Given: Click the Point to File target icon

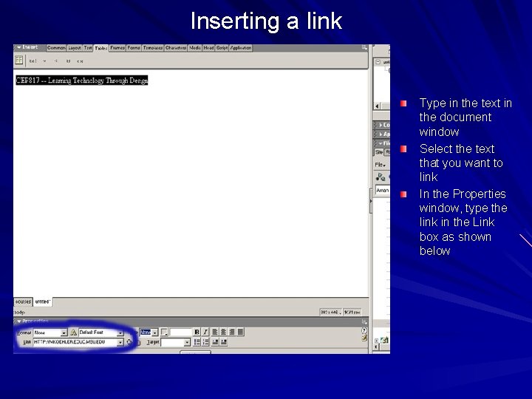Looking at the screenshot, I should click(129, 342).
